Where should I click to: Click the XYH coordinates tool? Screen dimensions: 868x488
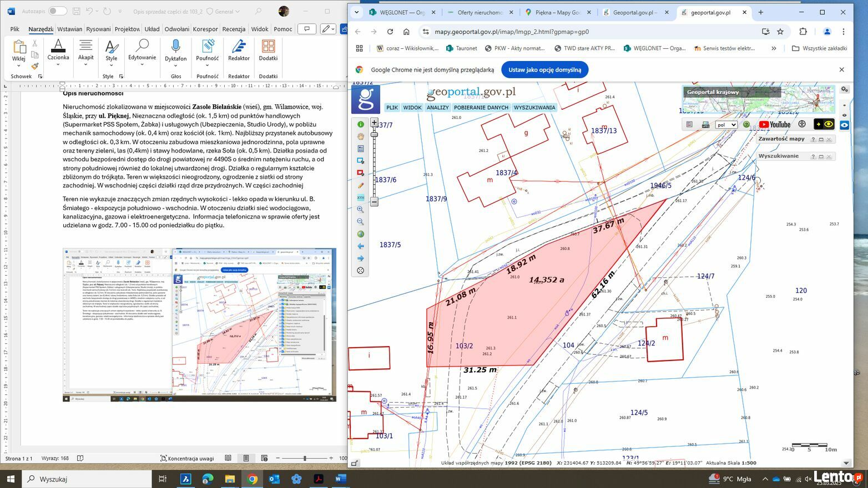pyautogui.click(x=361, y=197)
